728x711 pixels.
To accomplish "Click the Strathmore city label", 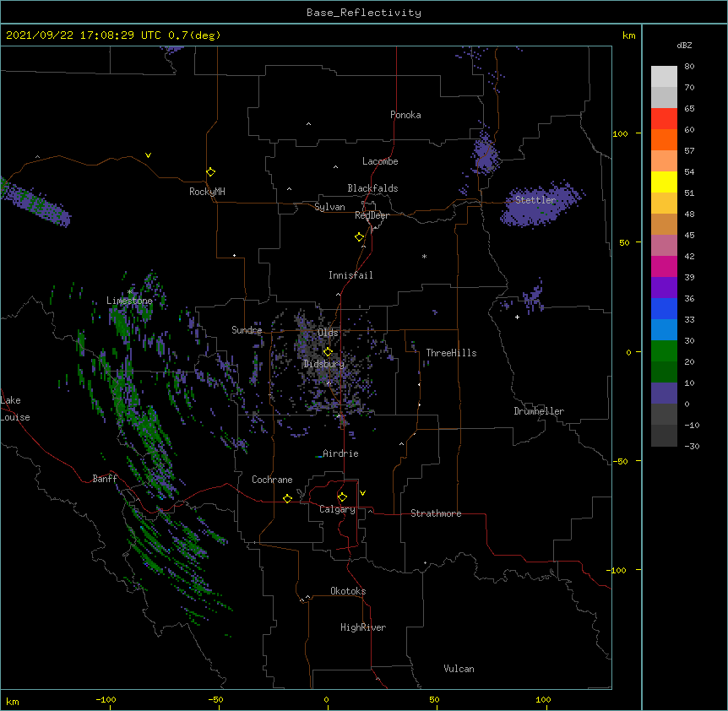I will click(436, 513).
